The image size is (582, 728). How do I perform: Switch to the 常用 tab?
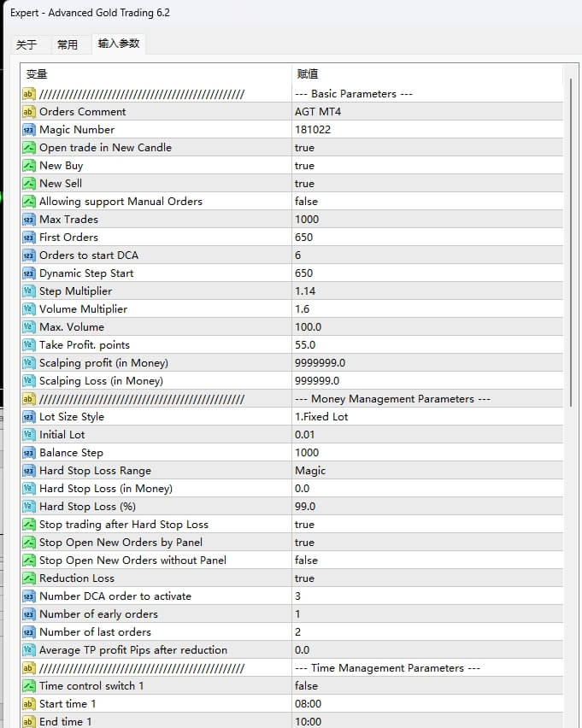67,44
